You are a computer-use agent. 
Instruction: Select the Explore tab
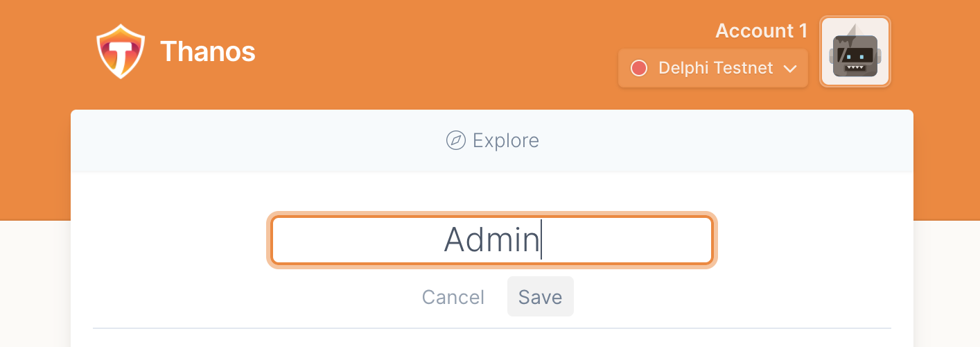click(x=492, y=141)
